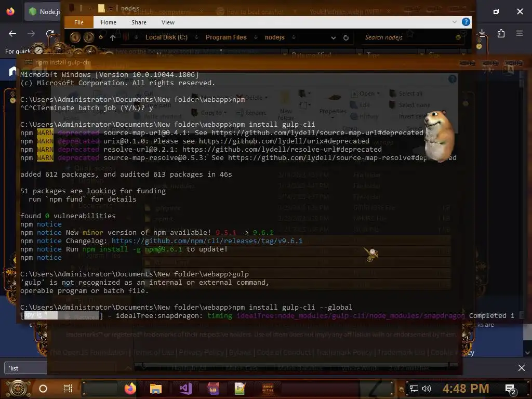This screenshot has height=399, width=532.
Task: Click the Firefox forward arrow
Action: [31, 34]
